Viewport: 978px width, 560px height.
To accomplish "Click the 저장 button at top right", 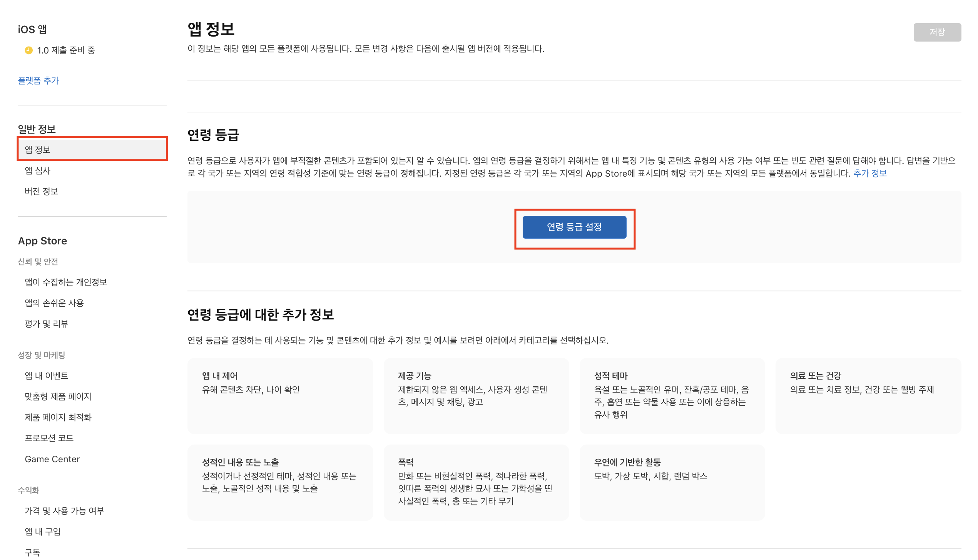I will coord(937,32).
